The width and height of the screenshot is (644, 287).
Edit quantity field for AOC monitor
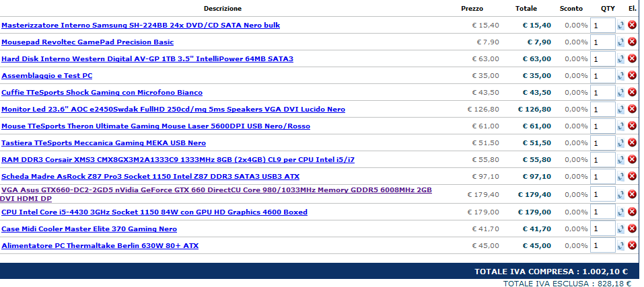[603, 110]
